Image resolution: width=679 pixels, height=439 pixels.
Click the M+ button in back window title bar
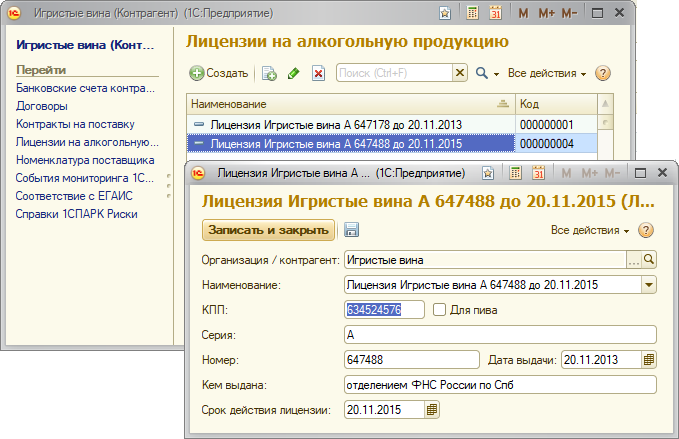click(x=546, y=13)
